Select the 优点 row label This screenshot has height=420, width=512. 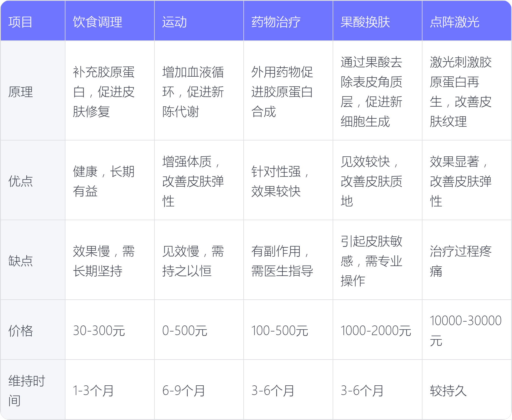(21, 181)
